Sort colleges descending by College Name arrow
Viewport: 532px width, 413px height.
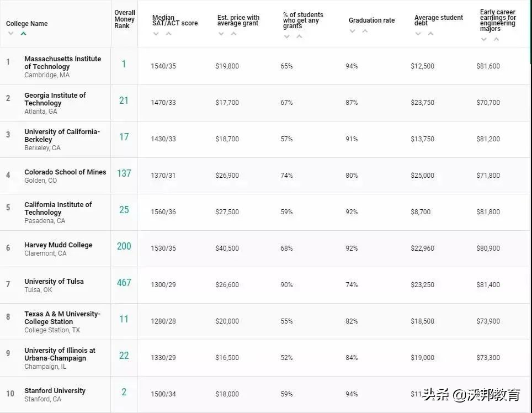coord(9,34)
